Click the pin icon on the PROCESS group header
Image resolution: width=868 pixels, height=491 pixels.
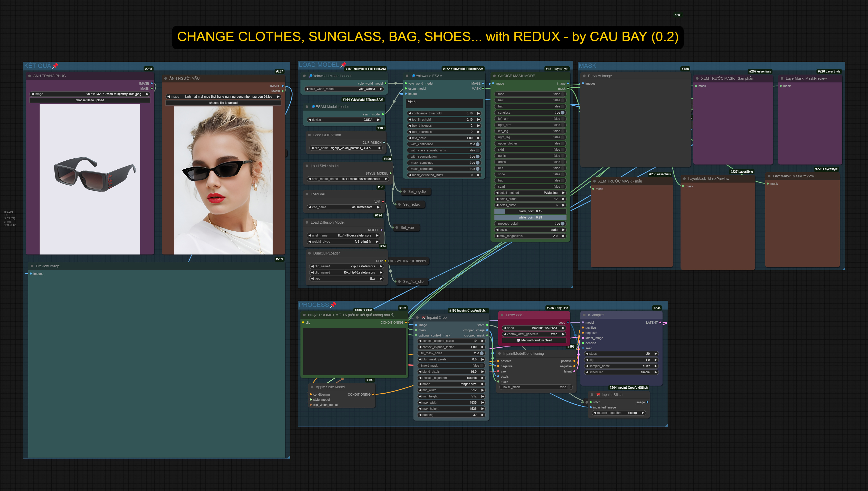coord(333,305)
